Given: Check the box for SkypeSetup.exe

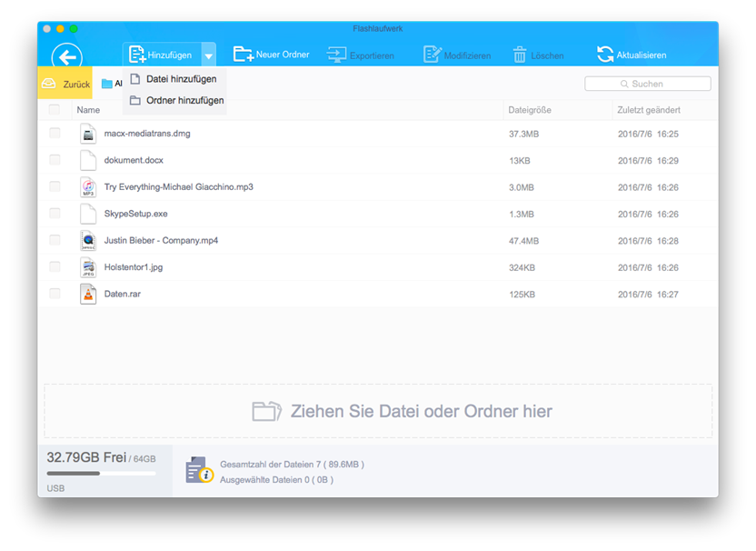Looking at the screenshot, I should click(55, 214).
